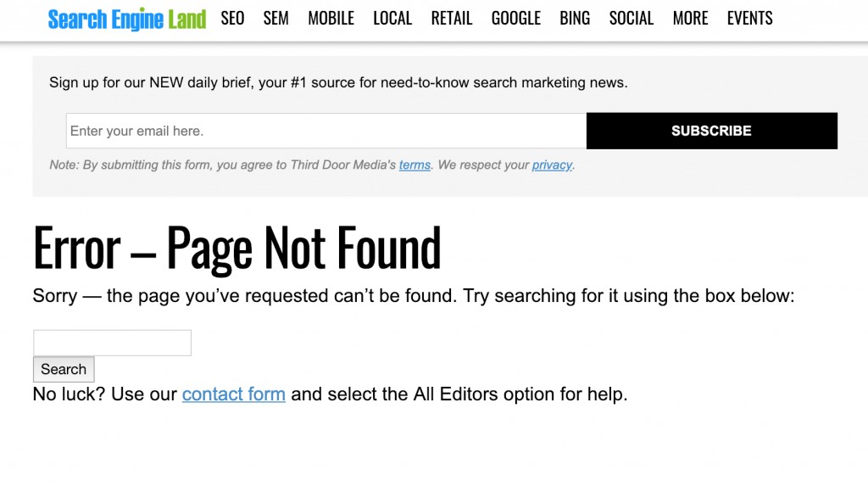Click the Search button below the box

point(64,370)
